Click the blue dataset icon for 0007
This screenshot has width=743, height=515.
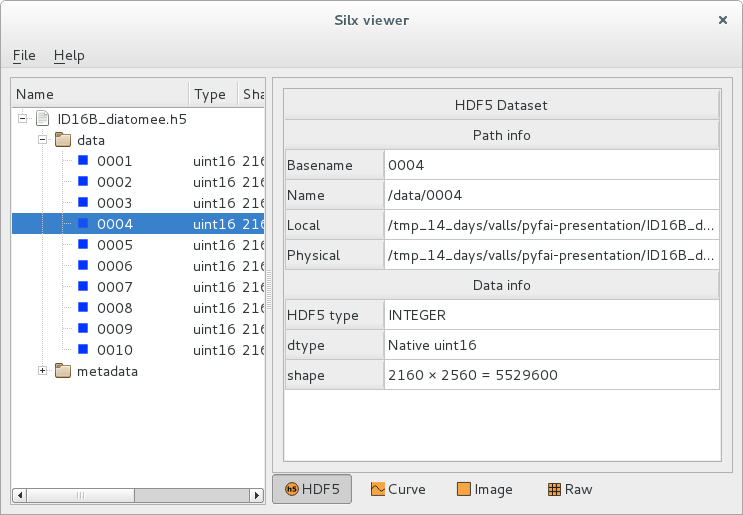(x=83, y=287)
